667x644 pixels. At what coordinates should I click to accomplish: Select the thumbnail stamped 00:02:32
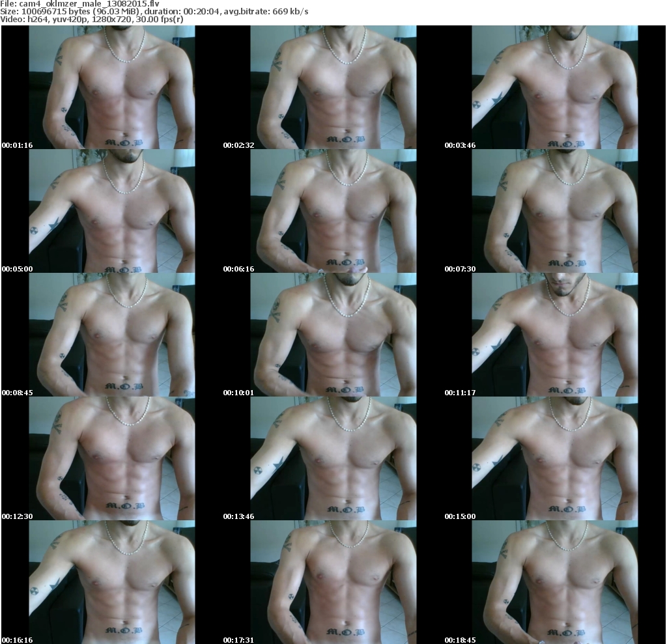pyautogui.click(x=333, y=87)
